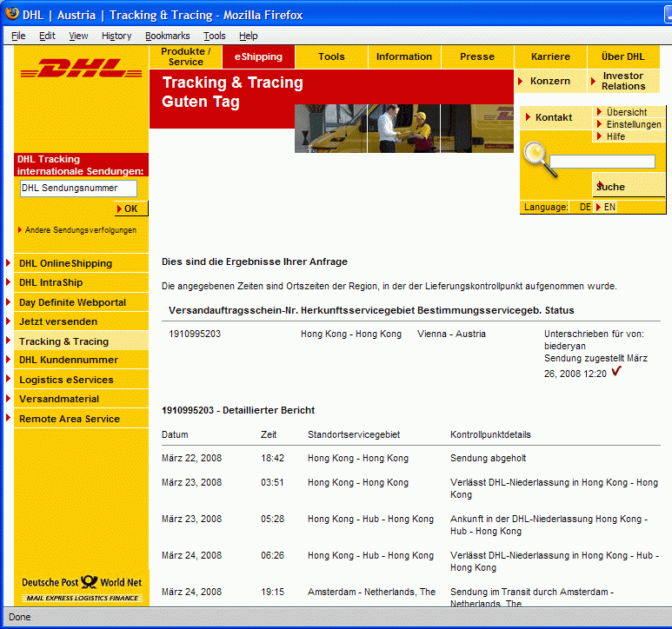Click the 05:28 time entry

tap(273, 519)
